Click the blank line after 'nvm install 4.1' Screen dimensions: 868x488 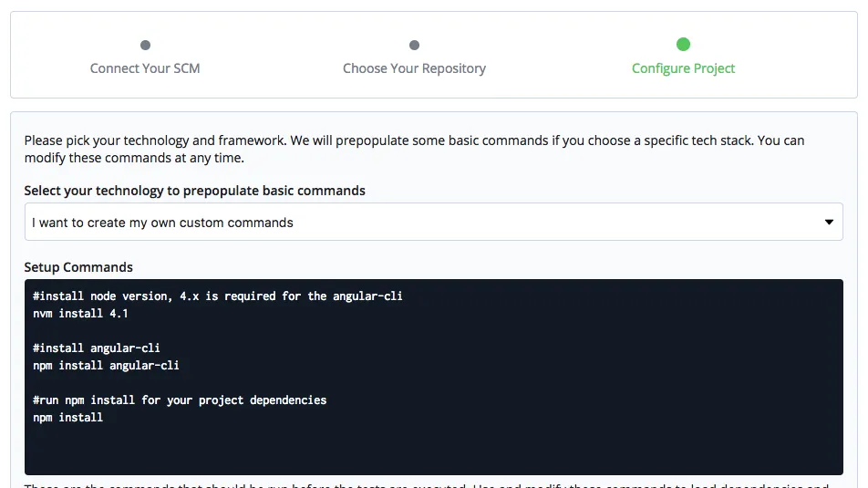274,331
